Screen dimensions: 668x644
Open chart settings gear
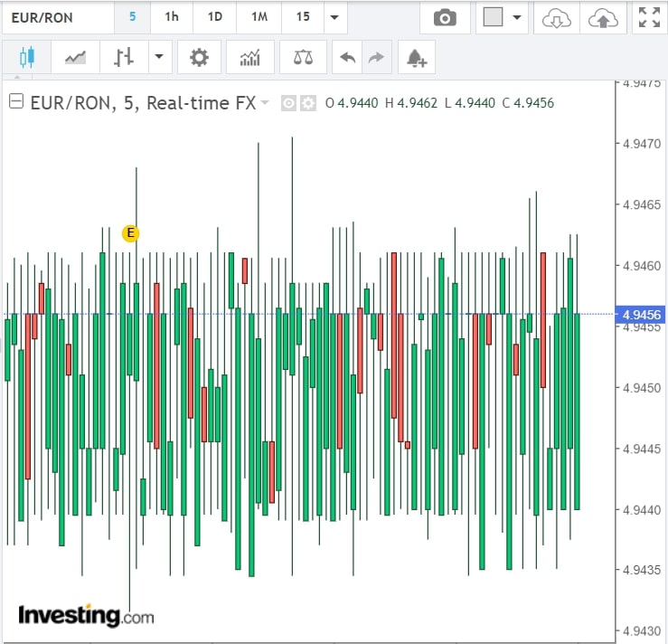(x=199, y=58)
